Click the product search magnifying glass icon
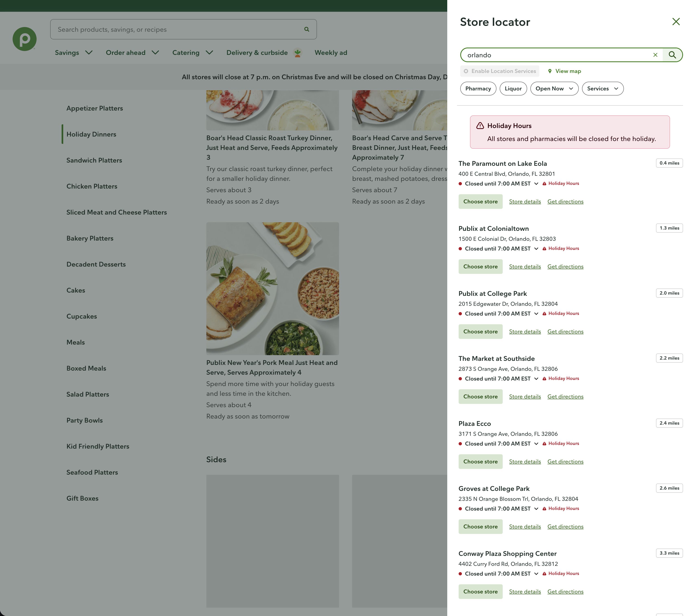 pos(307,29)
